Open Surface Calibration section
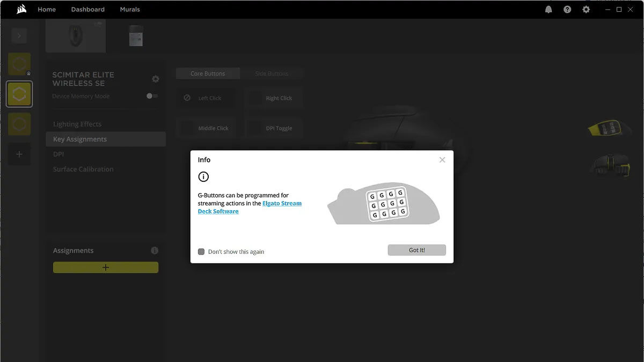The width and height of the screenshot is (644, 362). pyautogui.click(x=83, y=169)
